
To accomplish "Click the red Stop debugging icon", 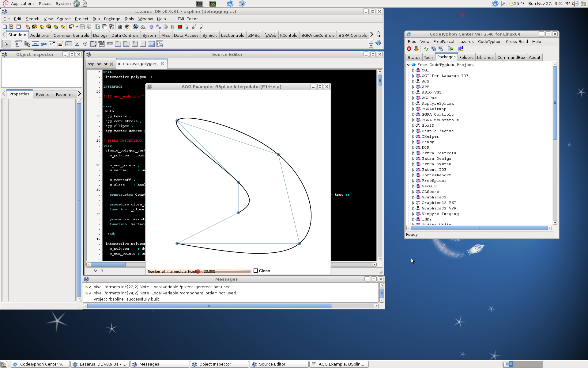I will pos(180,27).
